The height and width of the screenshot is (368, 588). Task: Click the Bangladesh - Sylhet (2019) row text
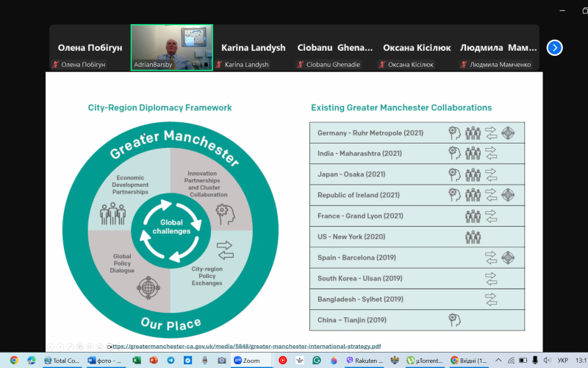click(360, 300)
